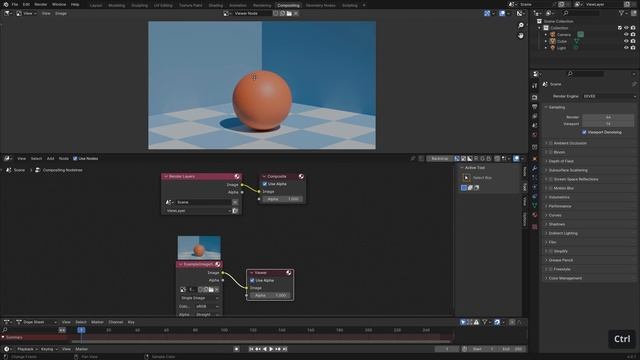Open the Keying popover button
Viewport: 640px width, 360px height.
(49, 349)
